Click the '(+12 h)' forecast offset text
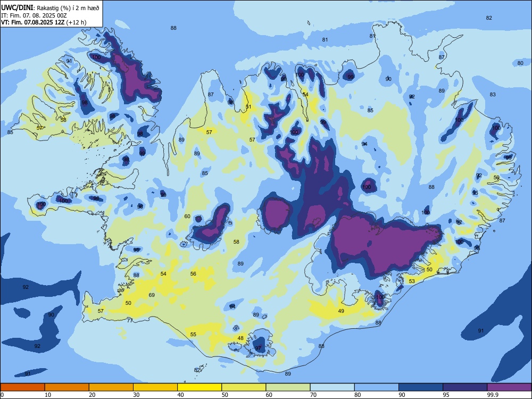 click(x=76, y=22)
